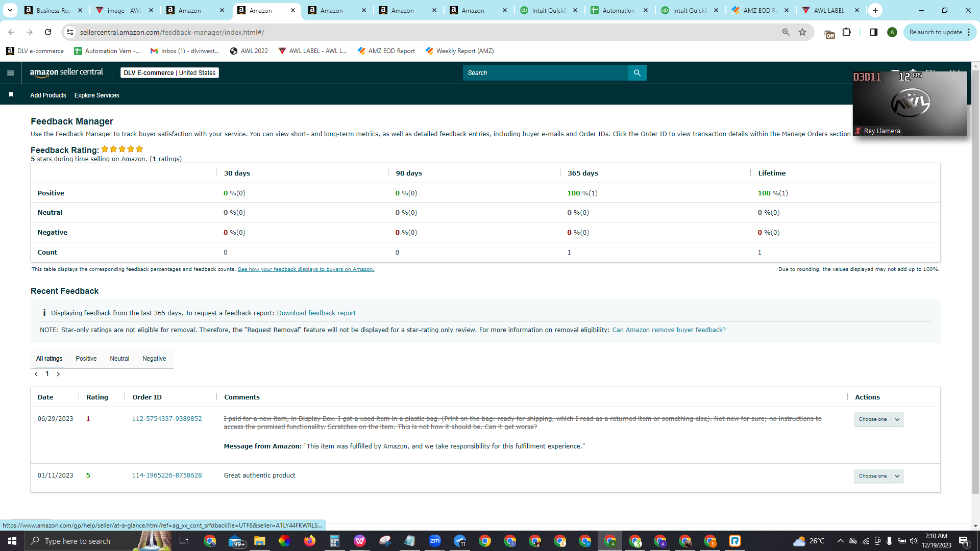
Task: Go forward in browser history
Action: [x=30, y=32]
